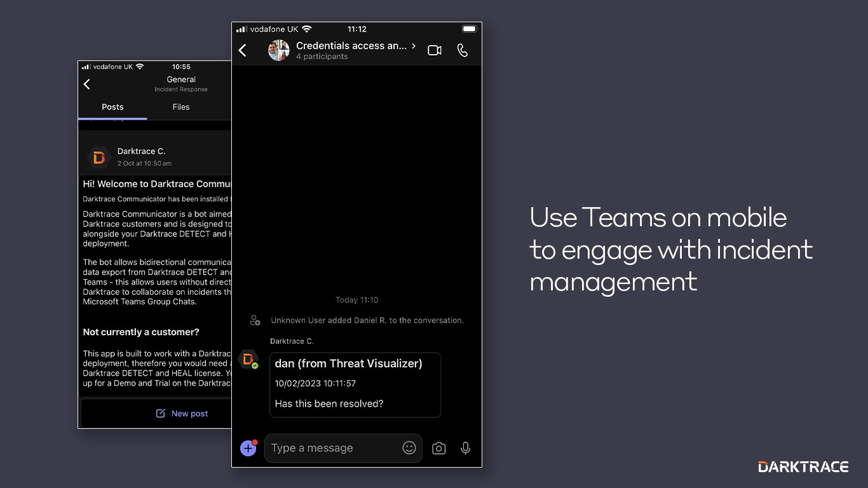Tap the Darktrace C. avatar in General channel
Screen dimensions: 868x488
click(x=98, y=158)
